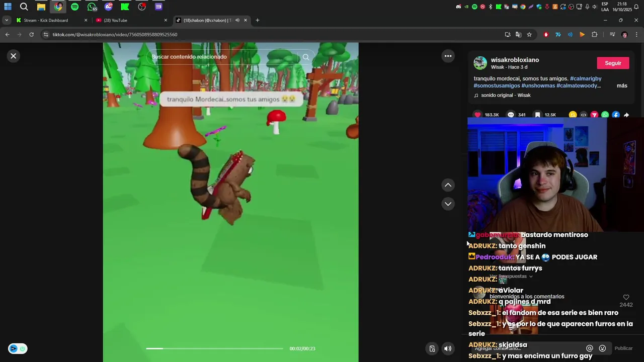Share the video via Facebook icon
644x362 pixels.
(616, 115)
